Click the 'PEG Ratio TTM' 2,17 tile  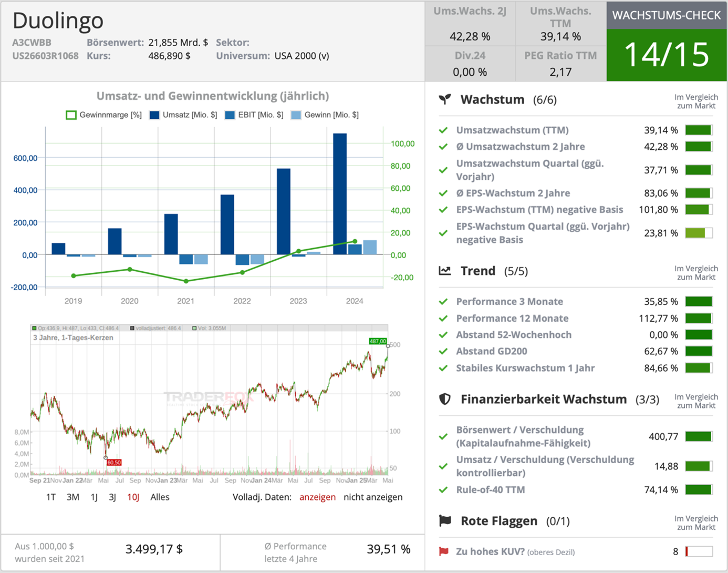tap(560, 64)
